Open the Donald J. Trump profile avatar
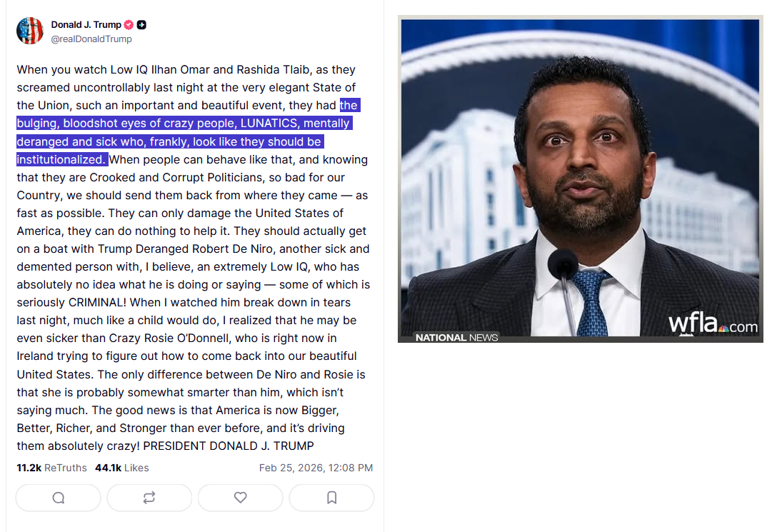This screenshot has width=767, height=532. coord(30,31)
